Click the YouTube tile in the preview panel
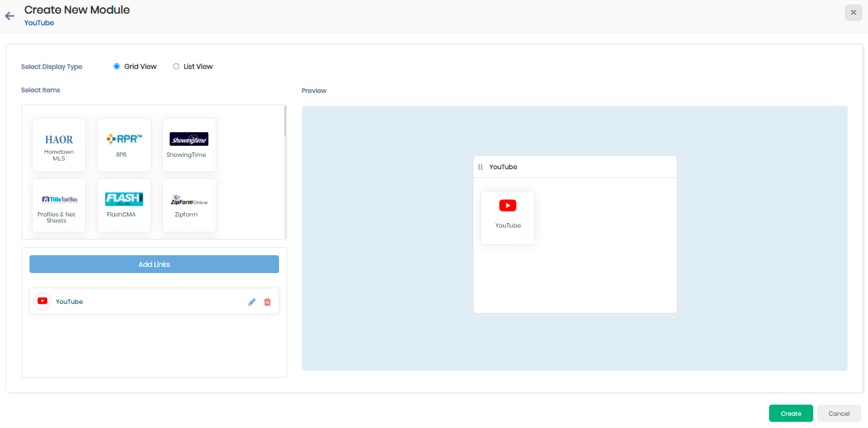This screenshot has width=868, height=428. point(507,217)
